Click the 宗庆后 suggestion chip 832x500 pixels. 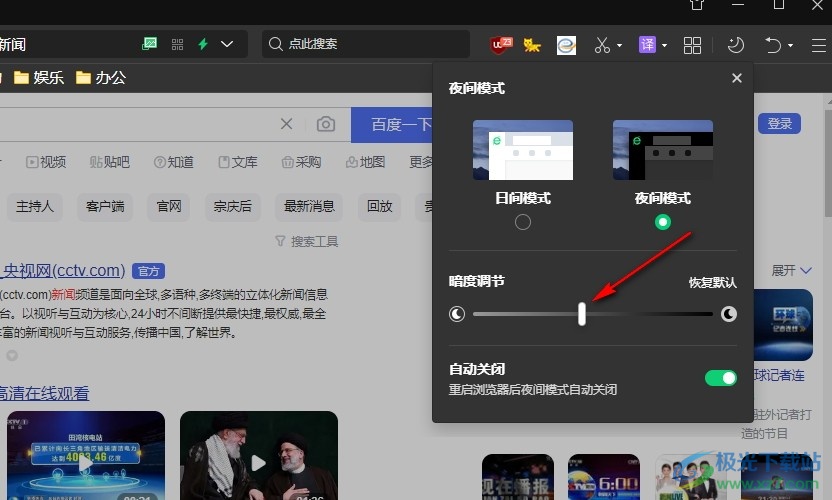coord(232,206)
